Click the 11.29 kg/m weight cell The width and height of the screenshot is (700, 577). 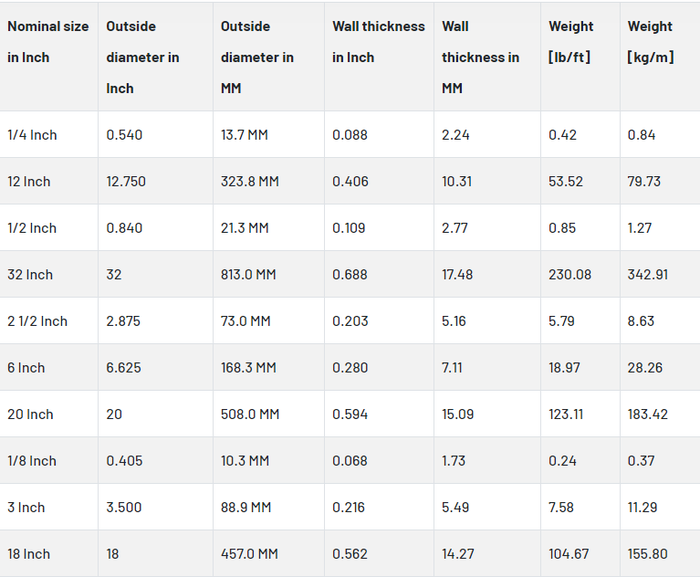coord(642,507)
